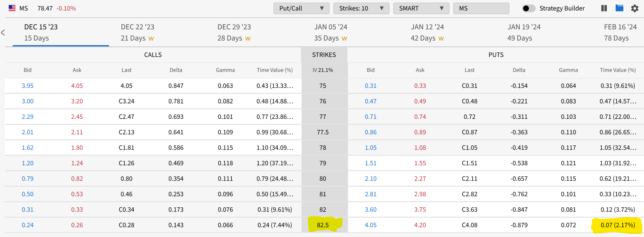Click the call ask 0.53 at strike 81
This screenshot has height=237, width=644.
pos(77,194)
